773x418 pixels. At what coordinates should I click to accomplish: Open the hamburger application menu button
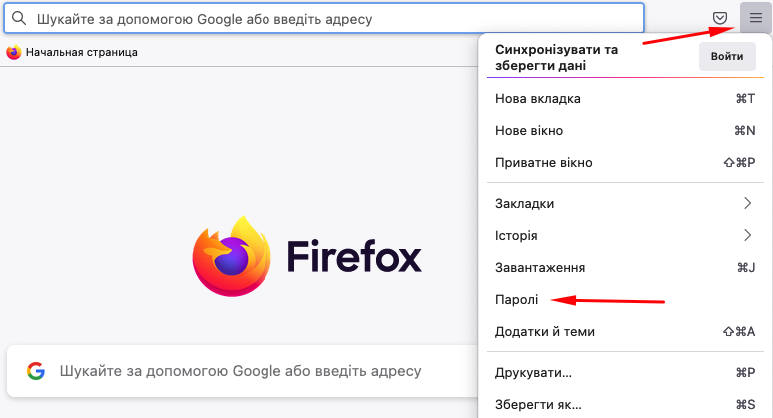click(755, 18)
